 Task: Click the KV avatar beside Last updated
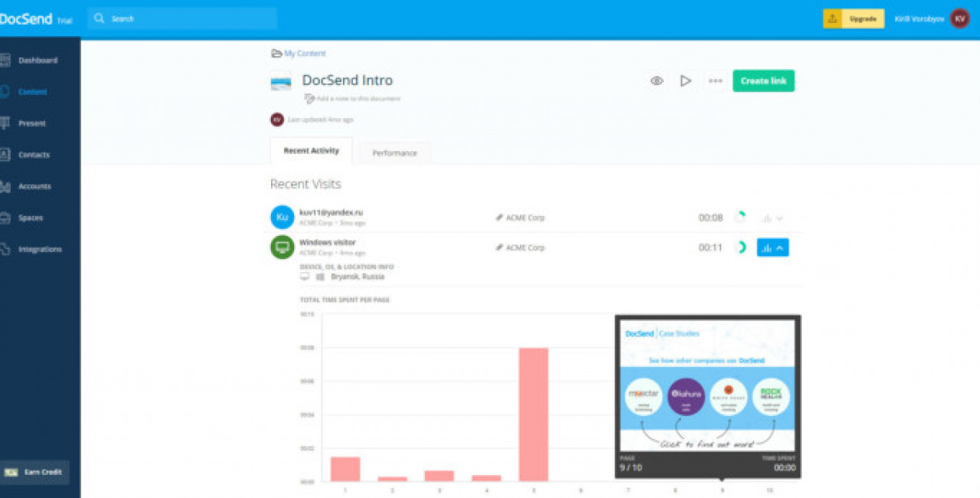click(277, 120)
